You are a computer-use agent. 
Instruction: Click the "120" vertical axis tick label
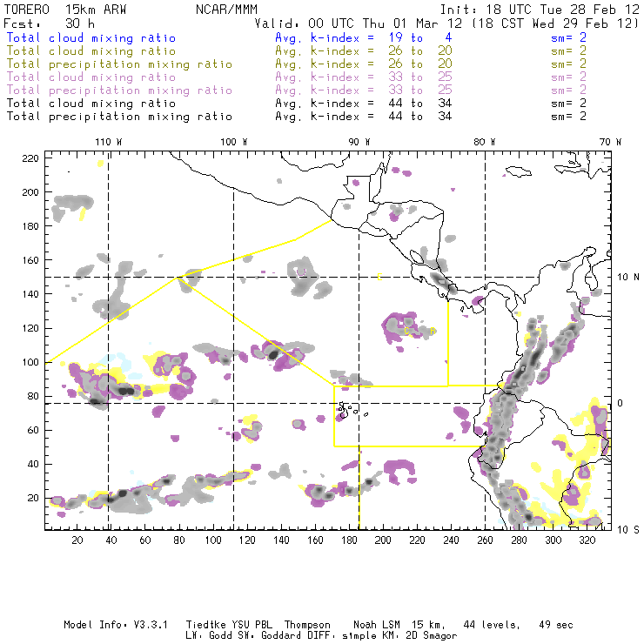tap(30, 328)
